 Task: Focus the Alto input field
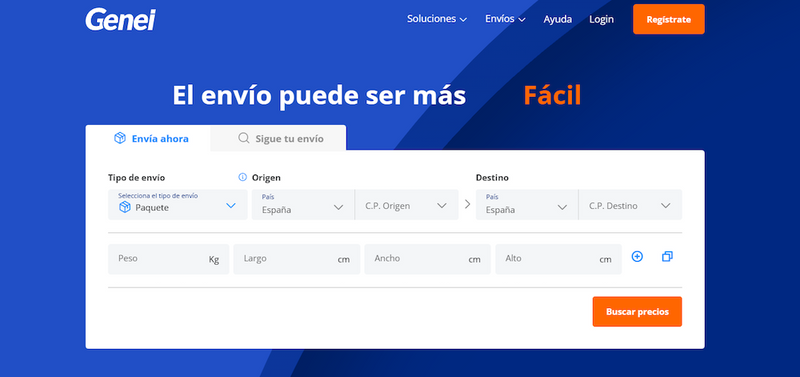coord(559,259)
